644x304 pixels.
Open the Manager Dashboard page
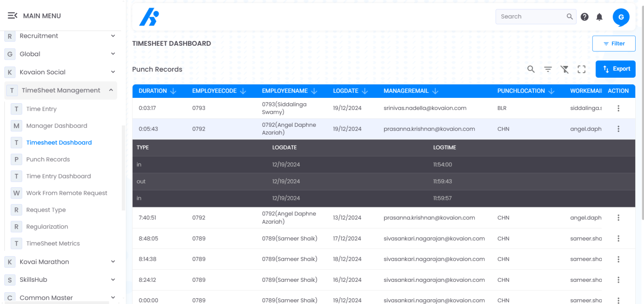(57, 126)
